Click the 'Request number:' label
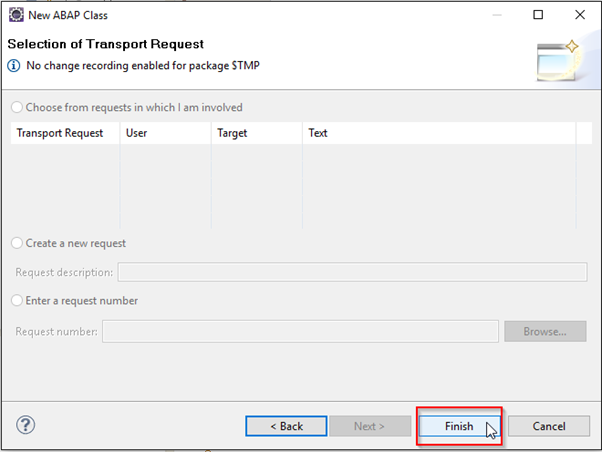 (x=56, y=331)
